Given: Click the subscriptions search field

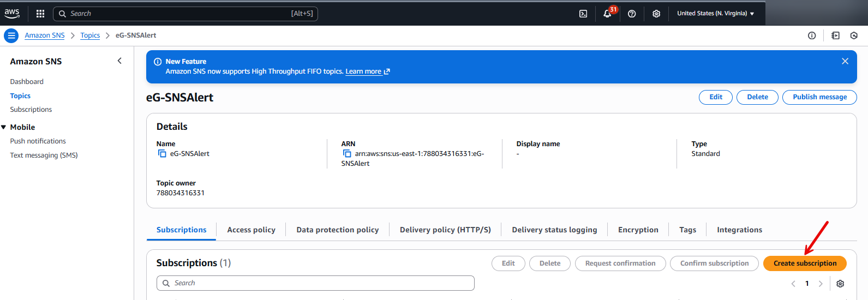Looking at the screenshot, I should click(315, 283).
